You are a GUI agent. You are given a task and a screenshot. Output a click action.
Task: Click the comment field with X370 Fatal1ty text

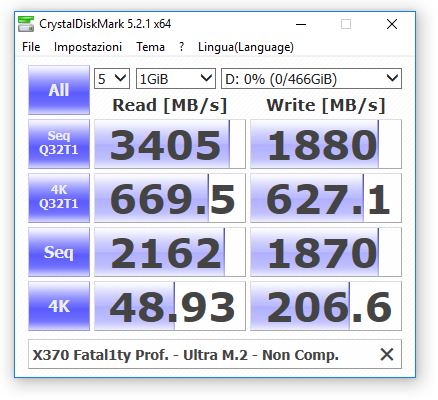coord(215,354)
